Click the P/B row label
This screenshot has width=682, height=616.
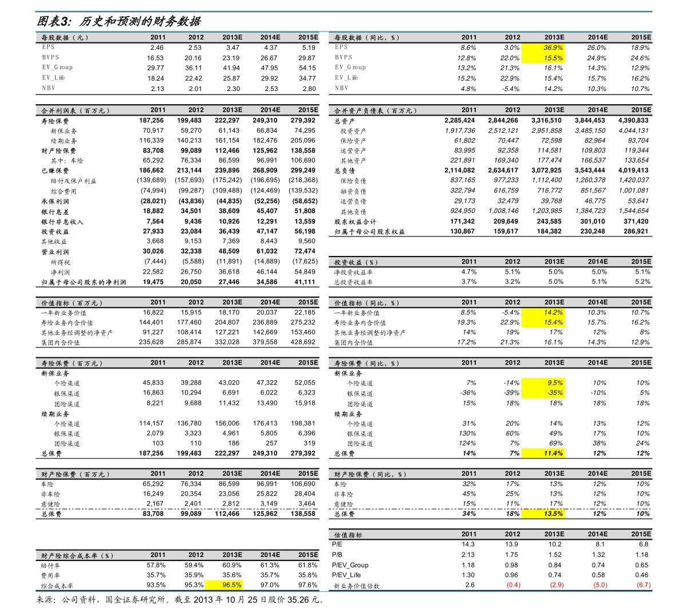coord(337,555)
